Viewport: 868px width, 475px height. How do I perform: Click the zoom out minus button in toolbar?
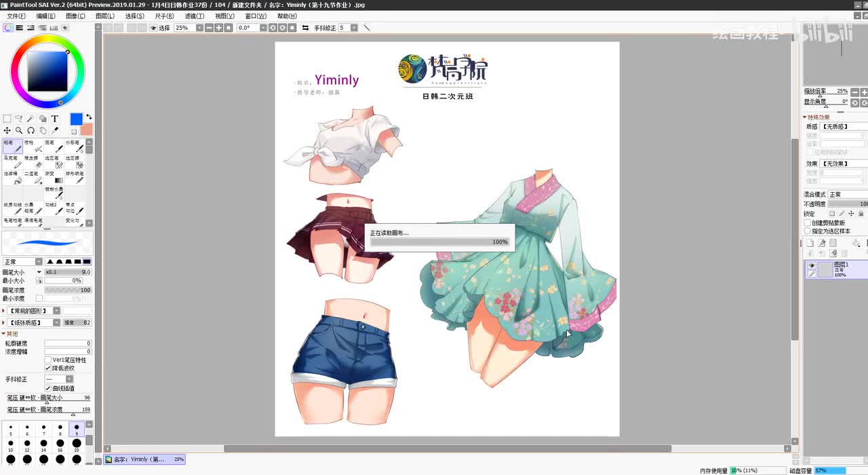click(x=209, y=28)
